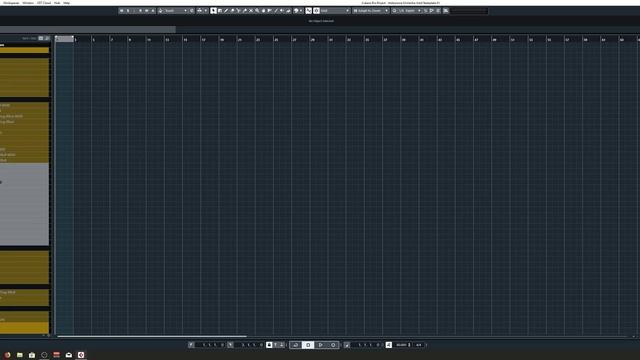Select the Comp tool in toolbar

263,11
